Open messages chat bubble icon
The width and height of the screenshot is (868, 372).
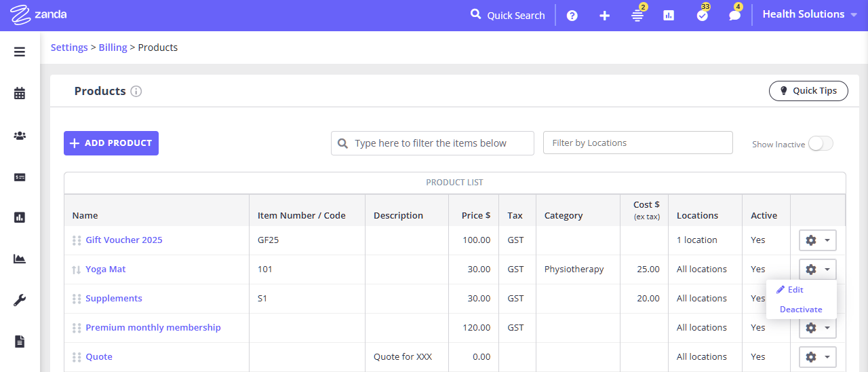(x=734, y=16)
